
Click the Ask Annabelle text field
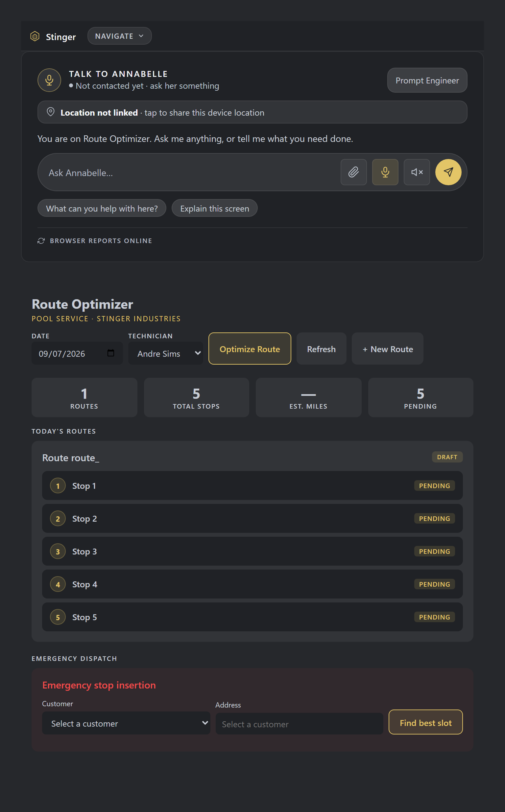tap(190, 172)
